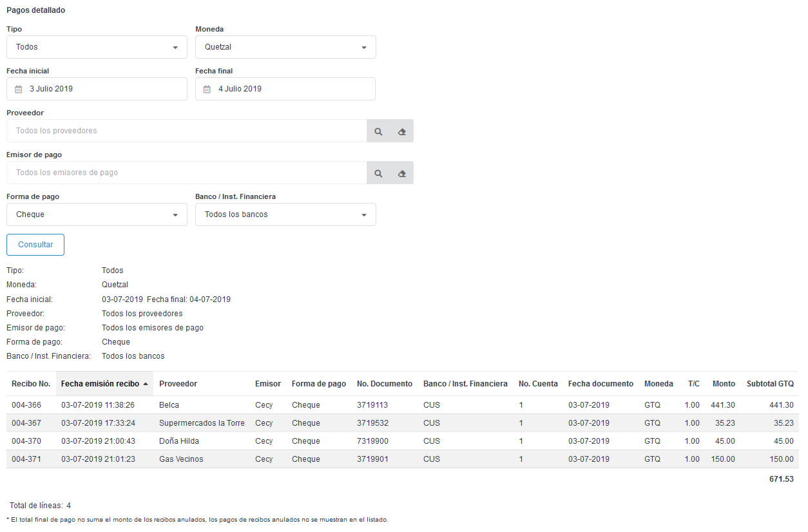Screen dimensions: 808x532
Task: Click calendar icon in Fecha final
Action: pos(207,90)
